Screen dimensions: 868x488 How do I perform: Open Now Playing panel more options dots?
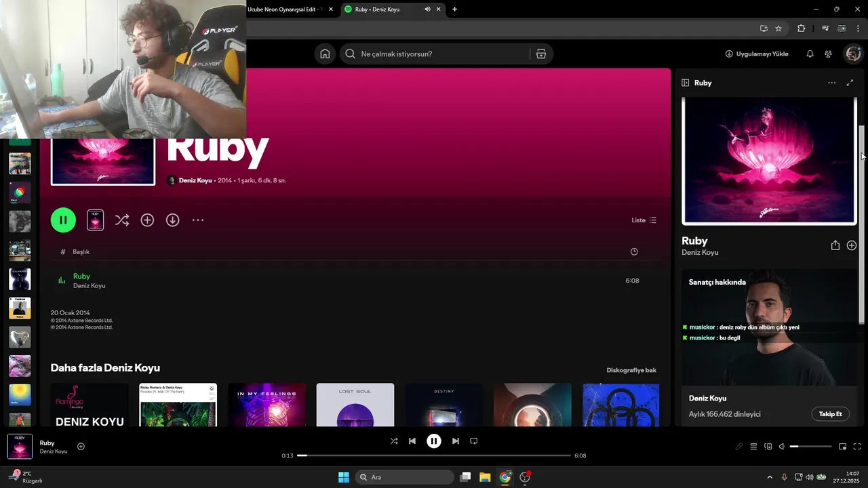(831, 83)
